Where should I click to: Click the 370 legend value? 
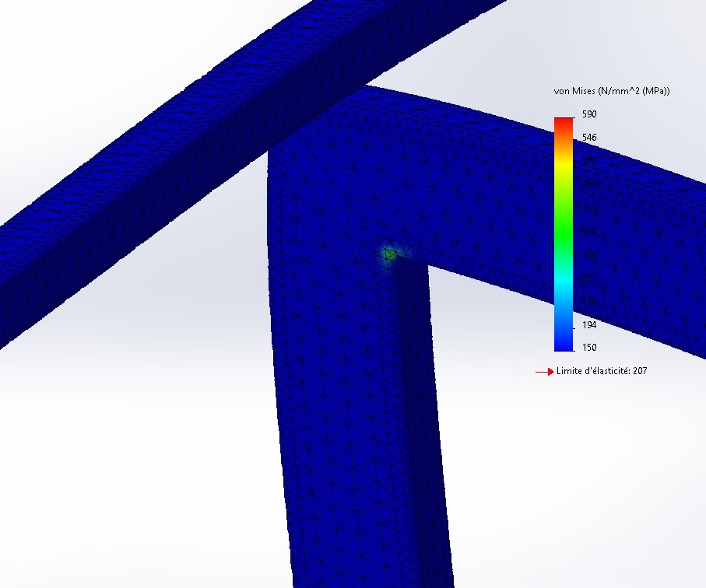589,231
